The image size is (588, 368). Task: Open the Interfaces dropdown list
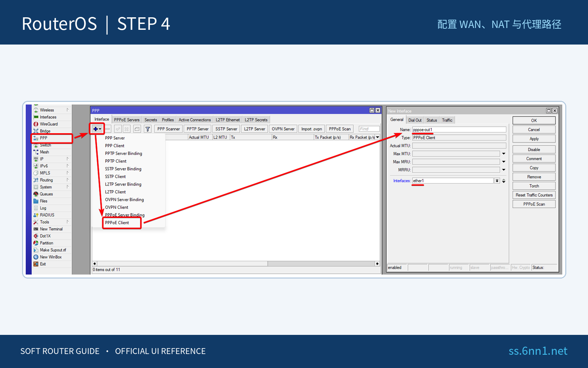point(497,181)
